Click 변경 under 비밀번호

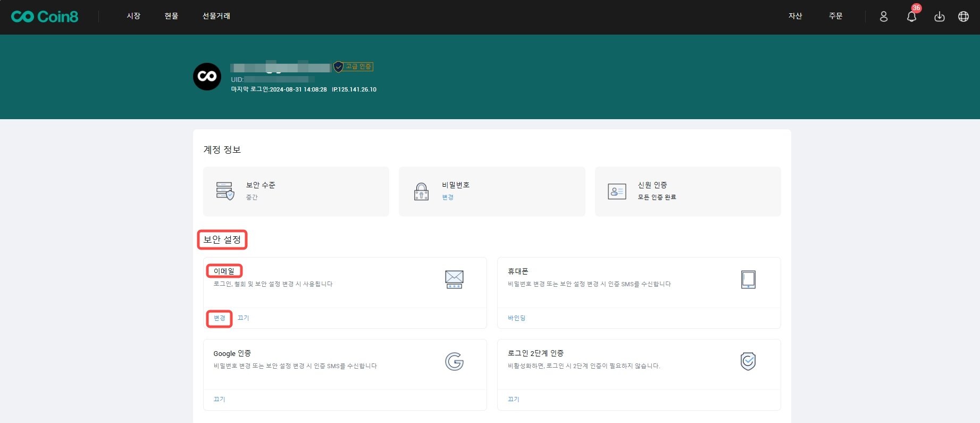(x=448, y=197)
